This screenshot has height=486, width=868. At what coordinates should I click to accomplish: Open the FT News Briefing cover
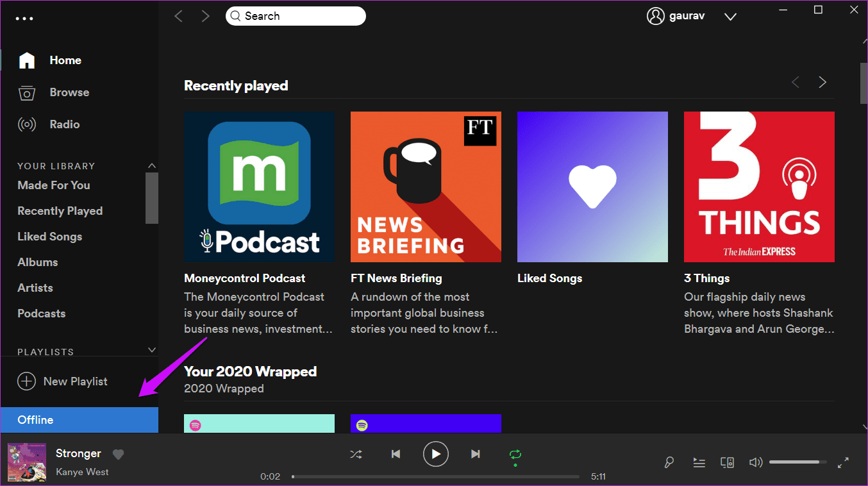426,187
